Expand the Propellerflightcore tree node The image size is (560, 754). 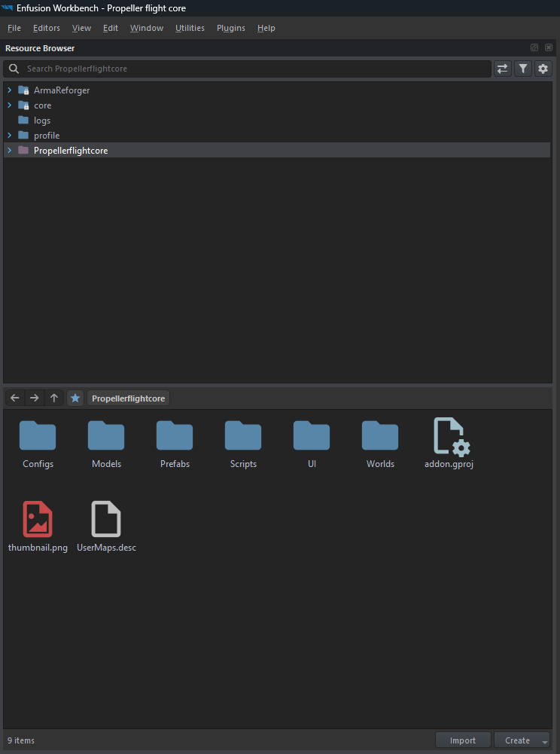[9, 150]
